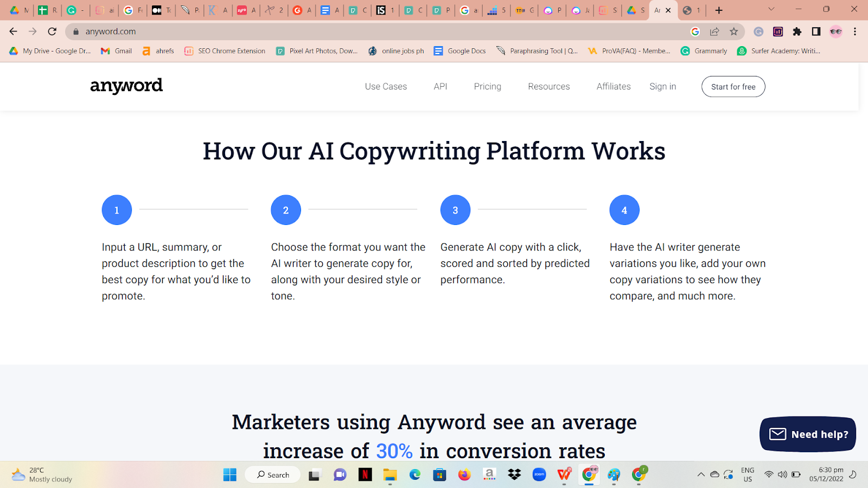Open the Amazon app on the taskbar
Viewport: 868px width, 488px height.
pyautogui.click(x=489, y=475)
